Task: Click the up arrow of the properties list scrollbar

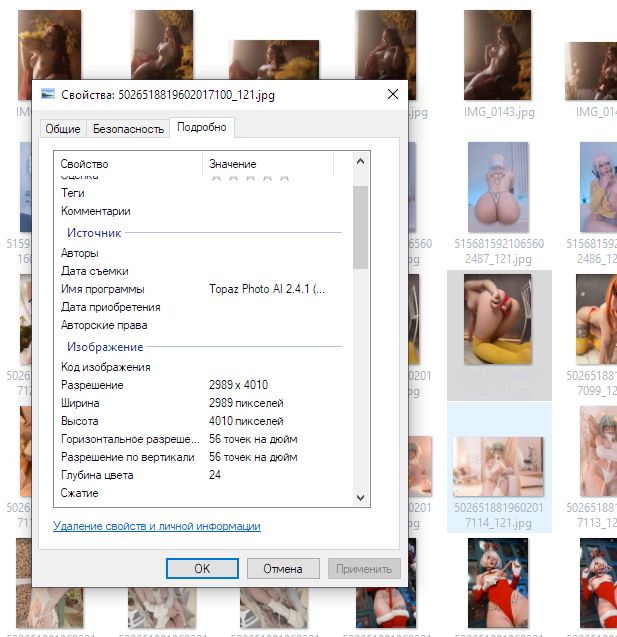Action: coord(360,161)
